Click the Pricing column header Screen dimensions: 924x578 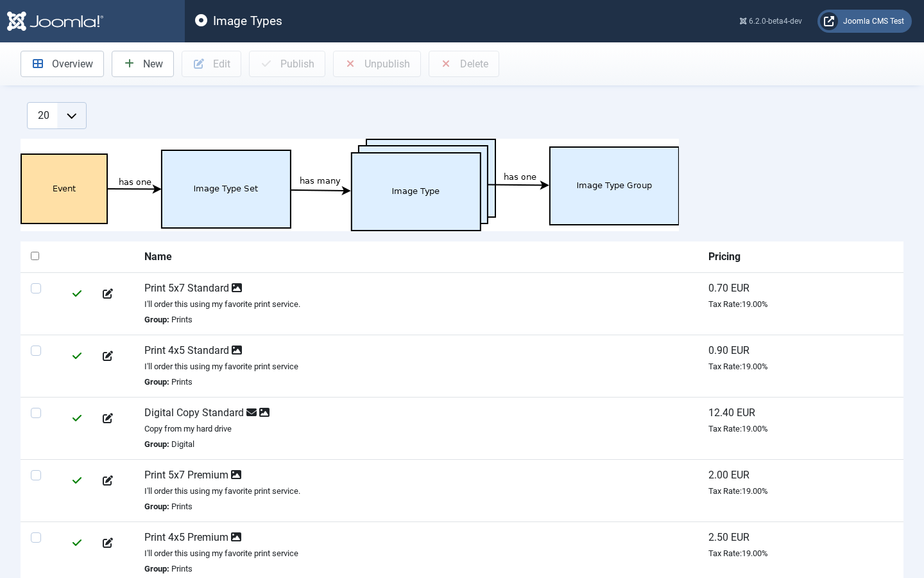coord(724,256)
